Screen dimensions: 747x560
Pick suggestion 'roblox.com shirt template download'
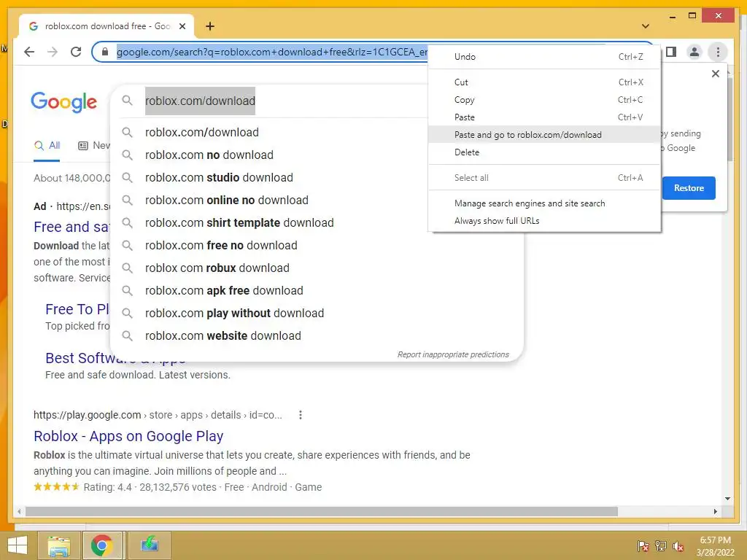click(317, 223)
